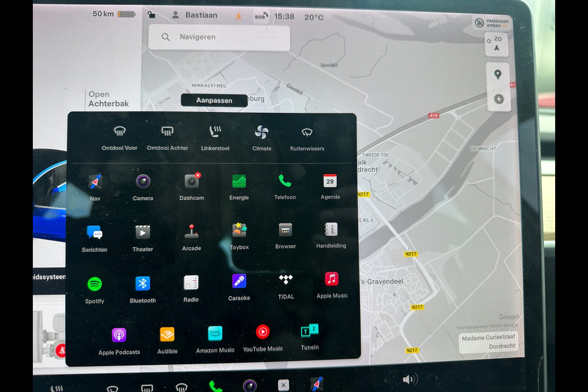Image resolution: width=588 pixels, height=392 pixels.
Task: Launch Spotify
Action: click(95, 290)
